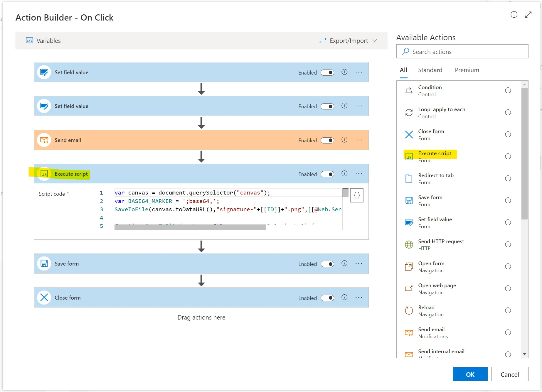The width and height of the screenshot is (542, 392).
Task: Select the Condition control action icon
Action: (409, 91)
